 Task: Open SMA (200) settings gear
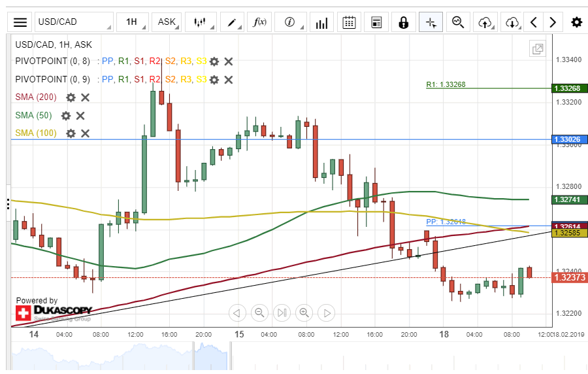(x=71, y=97)
